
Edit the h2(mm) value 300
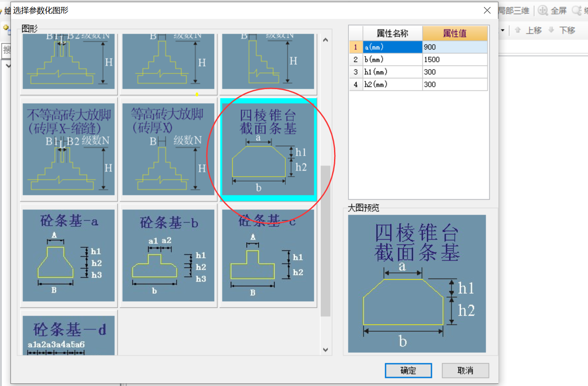(x=455, y=84)
